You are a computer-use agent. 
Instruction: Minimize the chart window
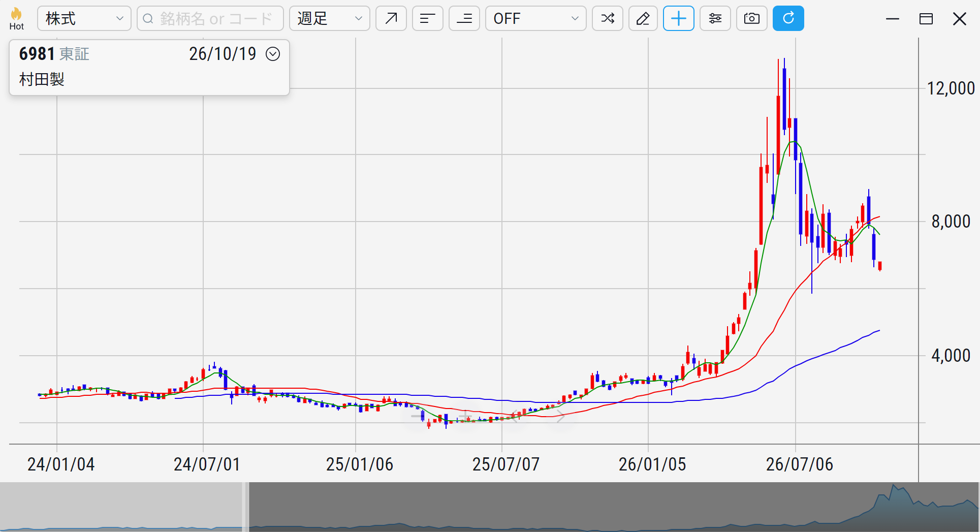click(893, 19)
